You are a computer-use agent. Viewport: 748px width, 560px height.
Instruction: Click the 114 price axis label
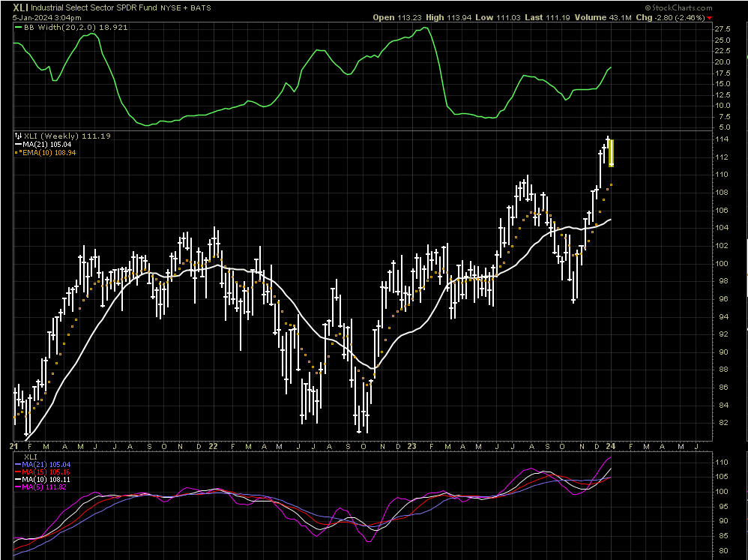click(x=721, y=139)
